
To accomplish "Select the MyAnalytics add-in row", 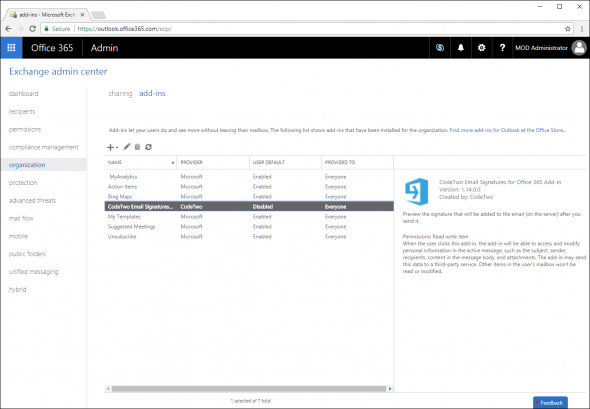I will tap(249, 176).
